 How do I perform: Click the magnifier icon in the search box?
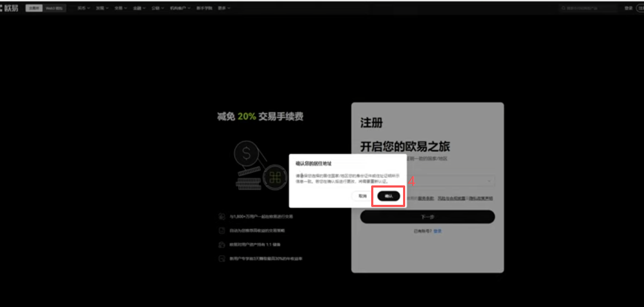565,8
